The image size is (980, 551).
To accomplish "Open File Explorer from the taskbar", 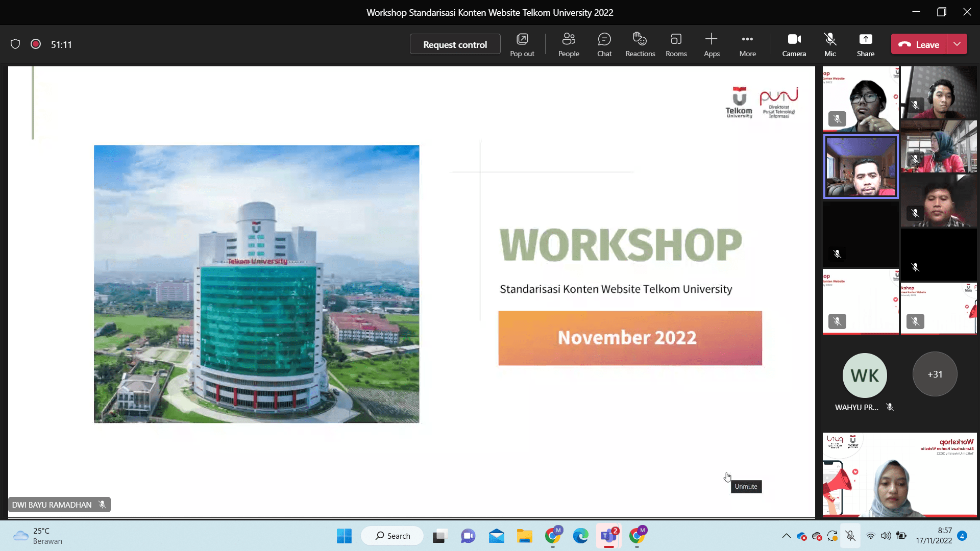I will pyautogui.click(x=524, y=536).
